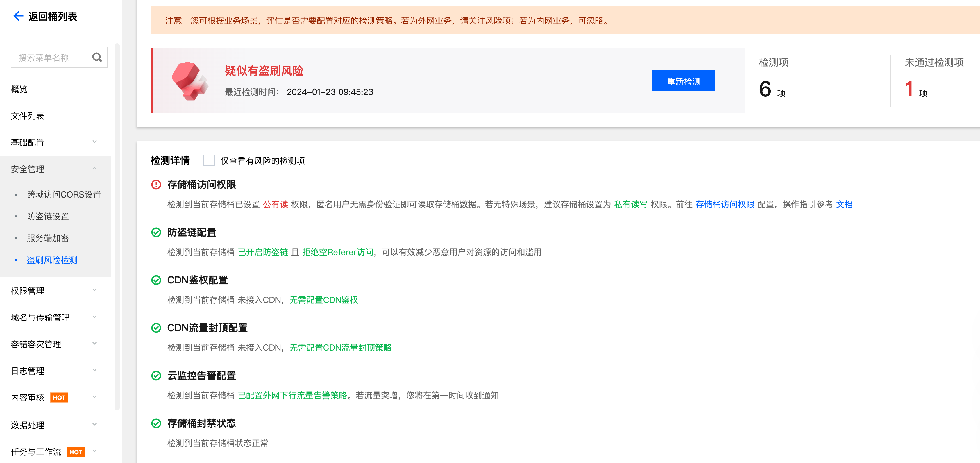Image resolution: width=980 pixels, height=463 pixels.
Task: Expand the 基础配置 menu section
Action: [x=54, y=142]
